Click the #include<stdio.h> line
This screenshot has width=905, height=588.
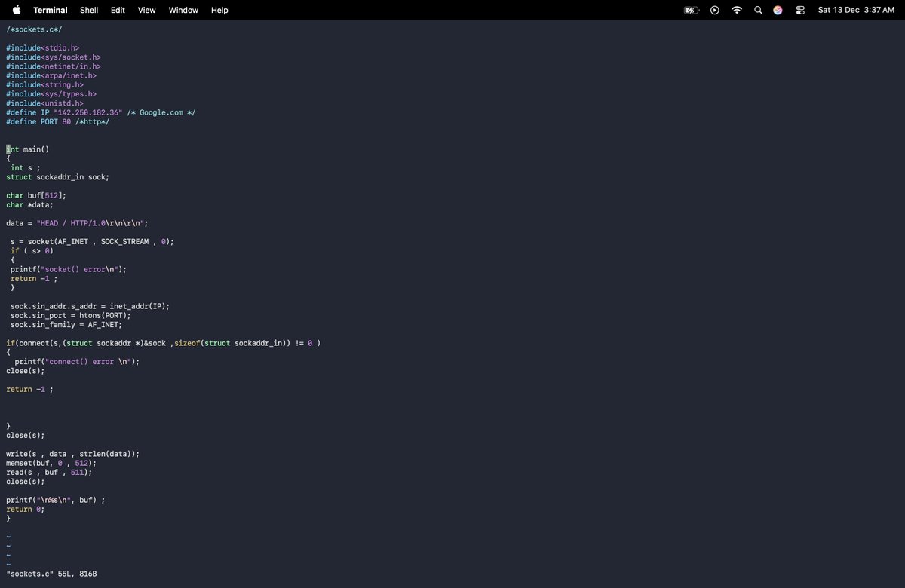click(43, 47)
